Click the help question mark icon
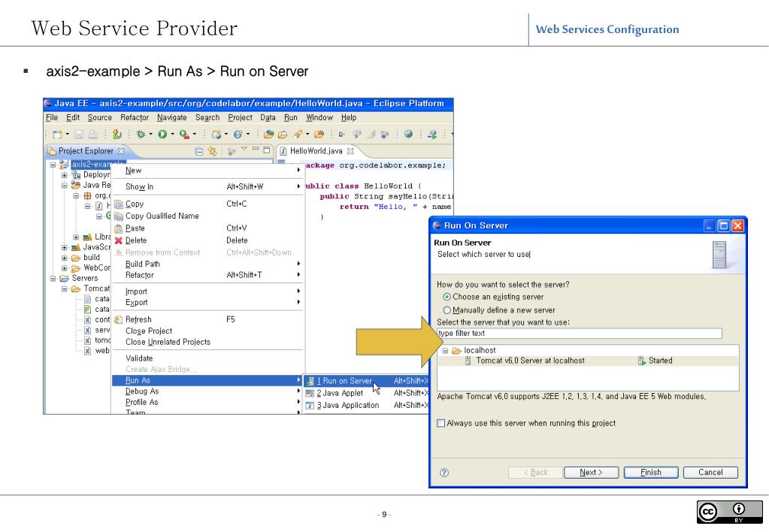The width and height of the screenshot is (769, 532). [x=444, y=473]
